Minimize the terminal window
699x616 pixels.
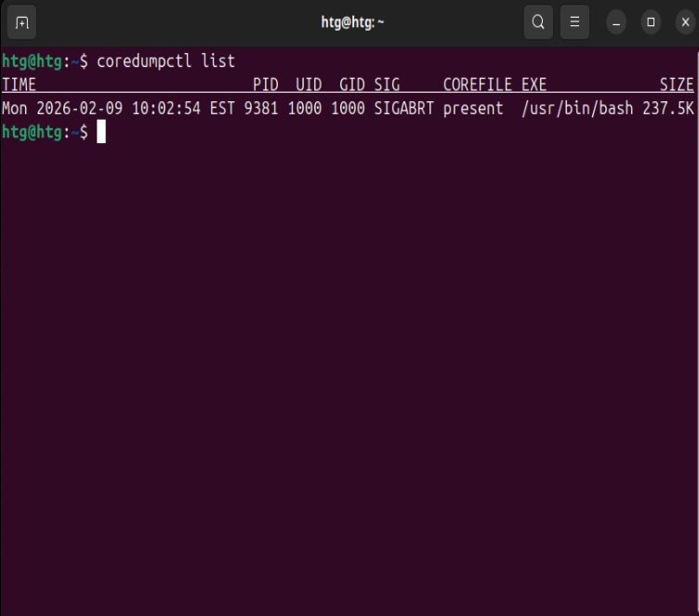click(616, 22)
